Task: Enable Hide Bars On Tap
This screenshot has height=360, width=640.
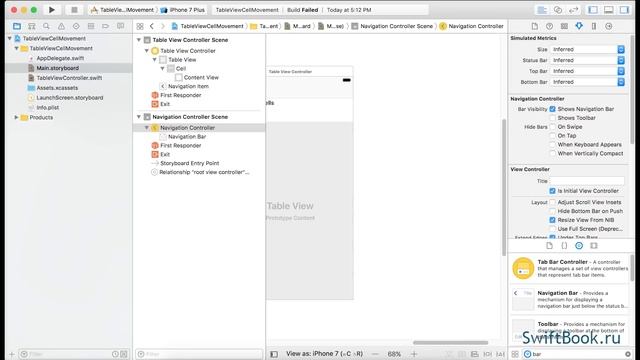Action: click(552, 136)
